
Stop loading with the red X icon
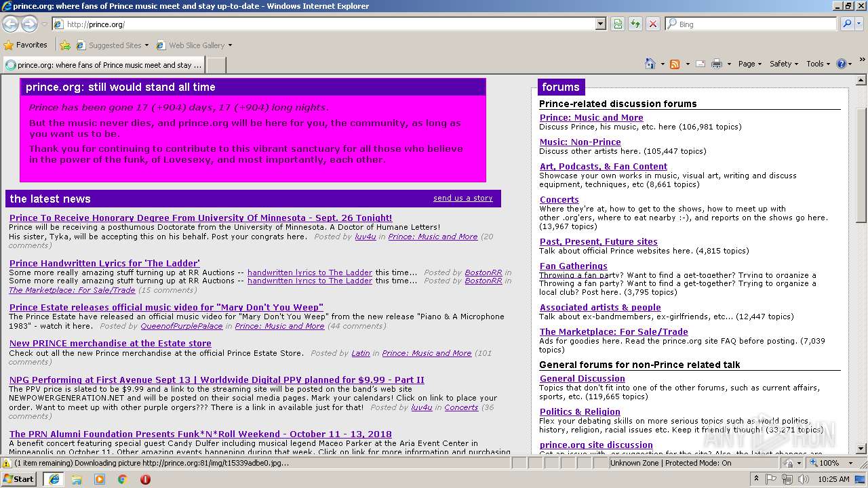click(x=652, y=24)
